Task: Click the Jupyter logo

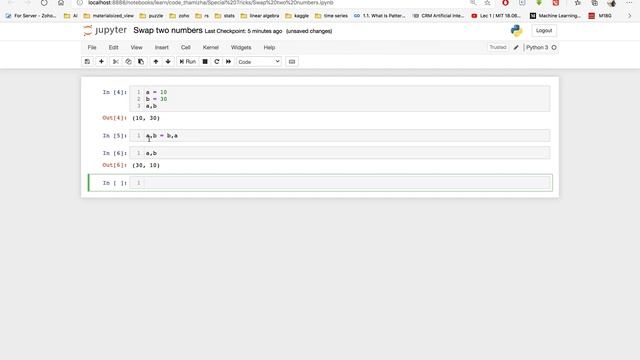Action: click(x=105, y=30)
